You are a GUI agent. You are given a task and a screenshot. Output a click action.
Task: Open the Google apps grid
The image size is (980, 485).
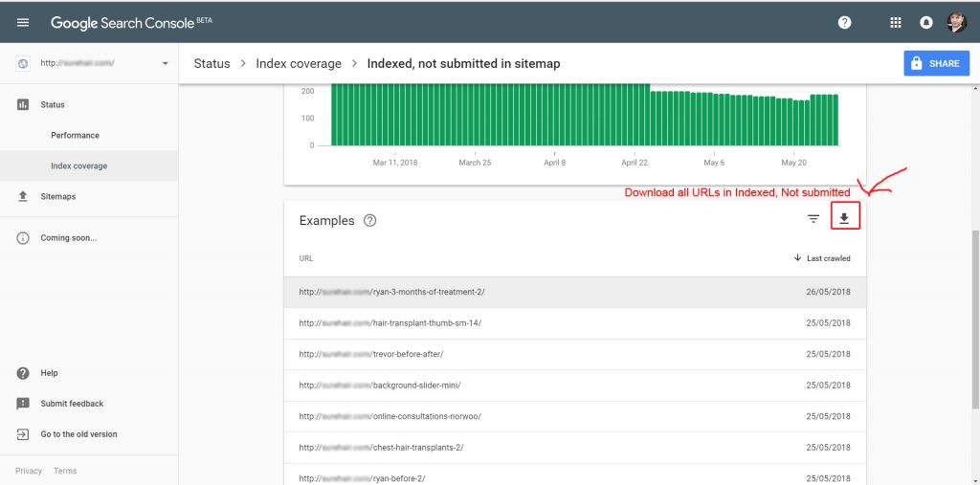click(x=895, y=23)
